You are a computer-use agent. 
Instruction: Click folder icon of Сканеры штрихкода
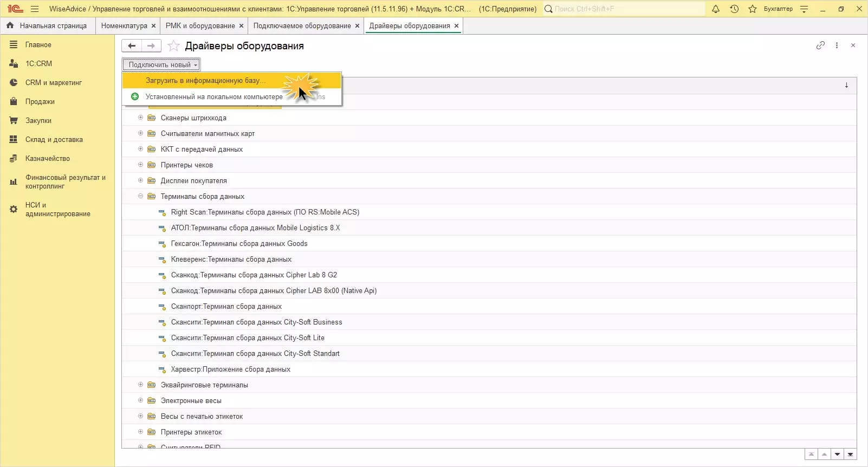pyautogui.click(x=152, y=118)
